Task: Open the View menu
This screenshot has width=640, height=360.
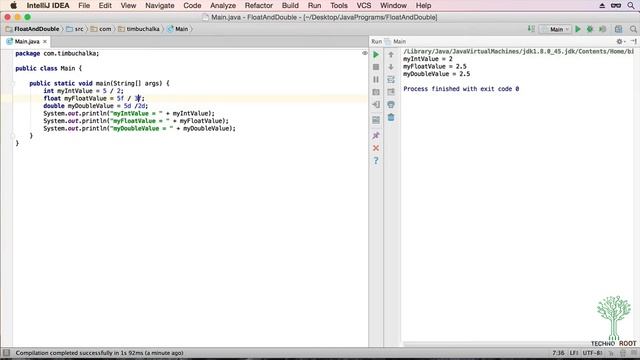Action: (x=128, y=6)
